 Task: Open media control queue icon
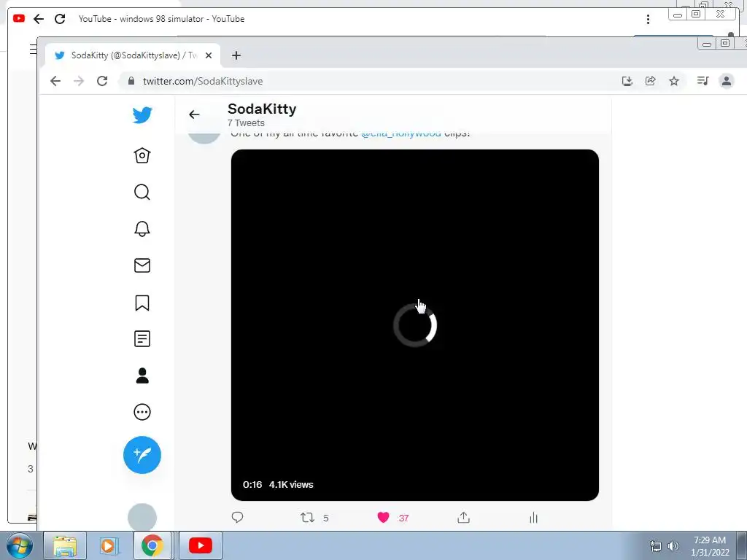pyautogui.click(x=703, y=81)
